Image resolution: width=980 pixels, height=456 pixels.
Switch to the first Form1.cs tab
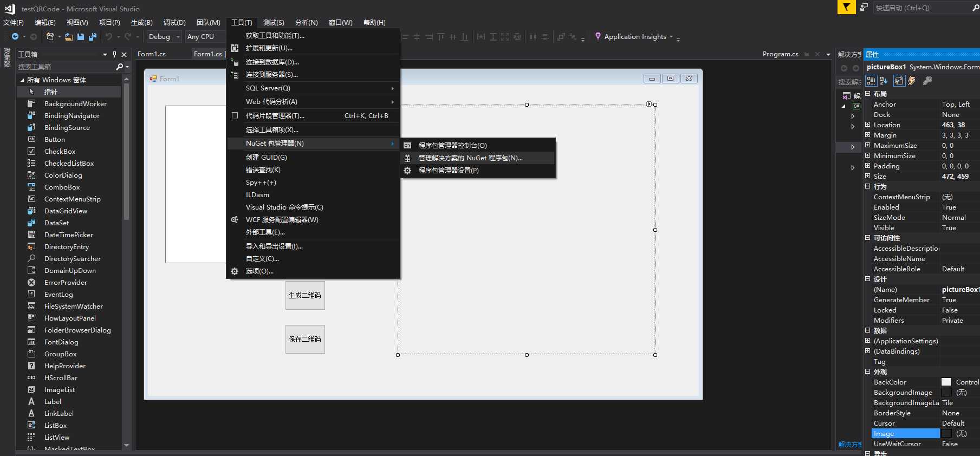tap(152, 54)
